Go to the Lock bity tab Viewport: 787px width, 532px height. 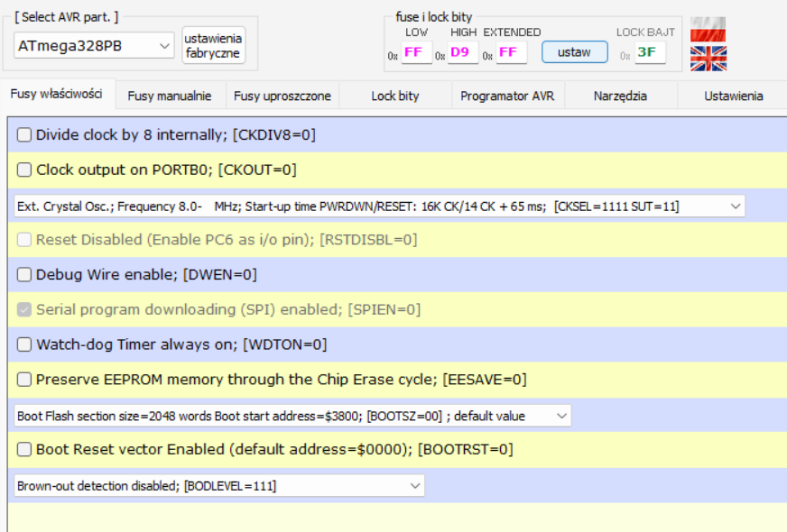pos(395,96)
